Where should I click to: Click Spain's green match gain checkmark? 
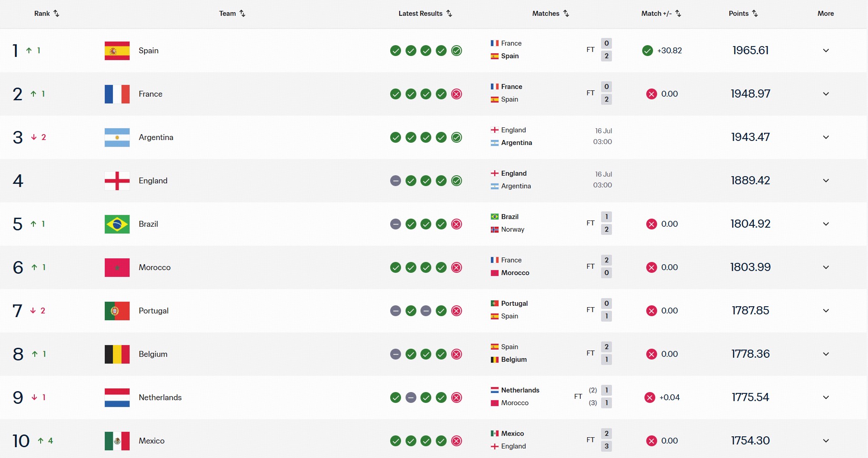pyautogui.click(x=647, y=51)
